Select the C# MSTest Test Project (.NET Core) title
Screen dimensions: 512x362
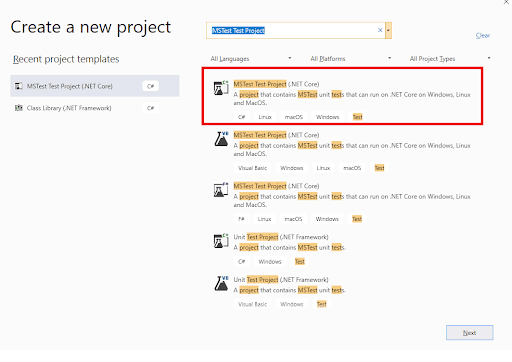[x=276, y=84]
